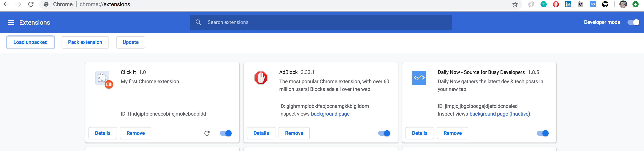
Task: Click the Daily Now logo on card
Action: pos(419,78)
